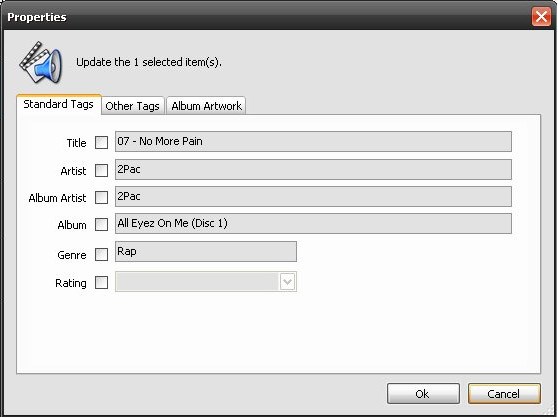The height and width of the screenshot is (418, 558).
Task: Enable the Genre checkbox
Action: [x=101, y=255]
